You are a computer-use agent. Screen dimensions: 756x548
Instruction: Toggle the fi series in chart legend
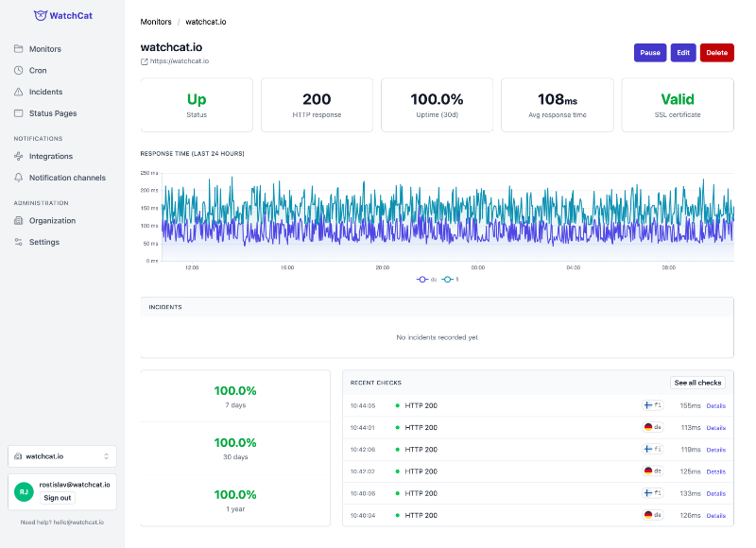point(450,280)
